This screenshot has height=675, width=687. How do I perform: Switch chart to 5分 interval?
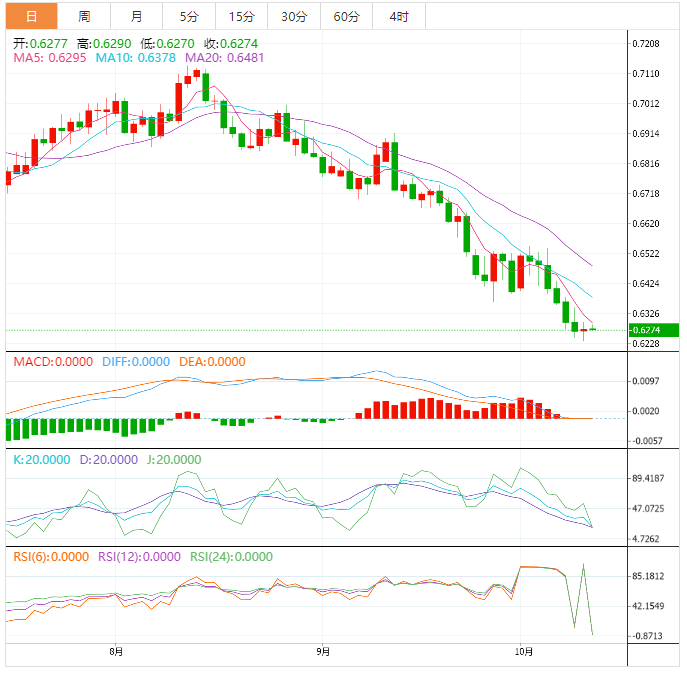(x=189, y=16)
